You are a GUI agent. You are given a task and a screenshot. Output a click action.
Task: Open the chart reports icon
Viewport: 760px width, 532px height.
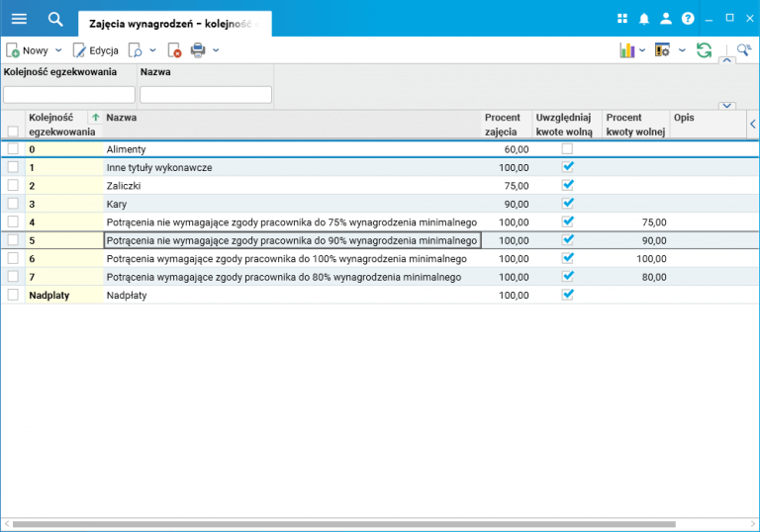click(626, 50)
